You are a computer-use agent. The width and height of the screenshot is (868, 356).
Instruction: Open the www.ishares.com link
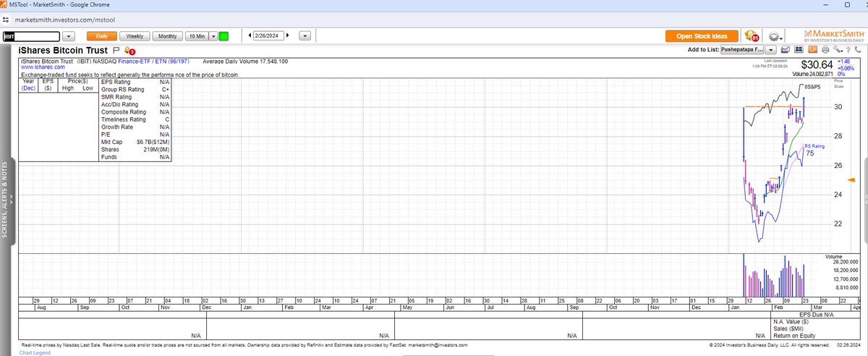[x=43, y=67]
